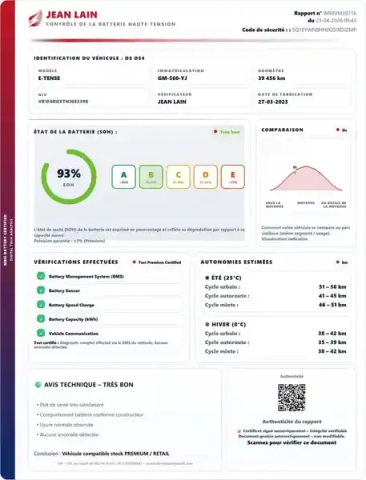This screenshot has width=366, height=480.
Task: Click the Hiver (0°C) snowflake icon
Action: (x=207, y=324)
